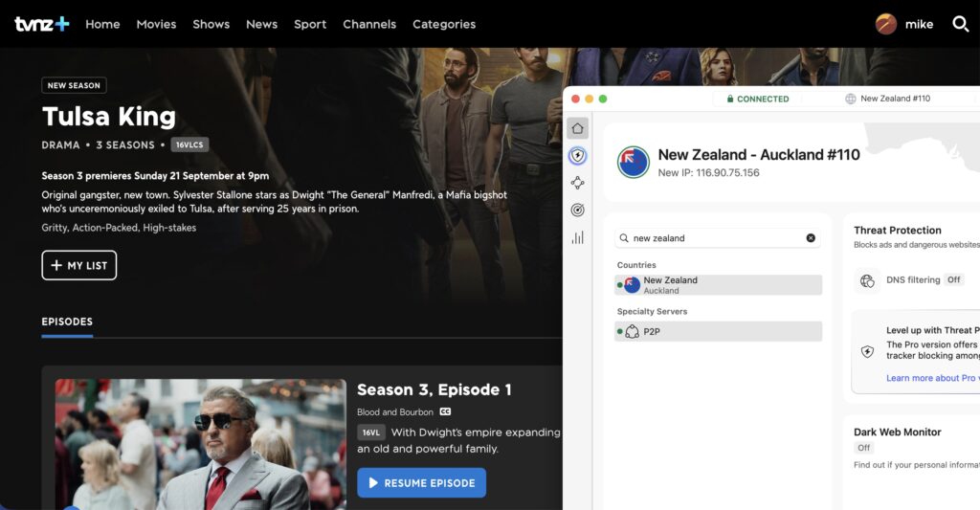The image size is (980, 510).
Task: Click the 3 SEASONS label
Action: click(x=125, y=145)
